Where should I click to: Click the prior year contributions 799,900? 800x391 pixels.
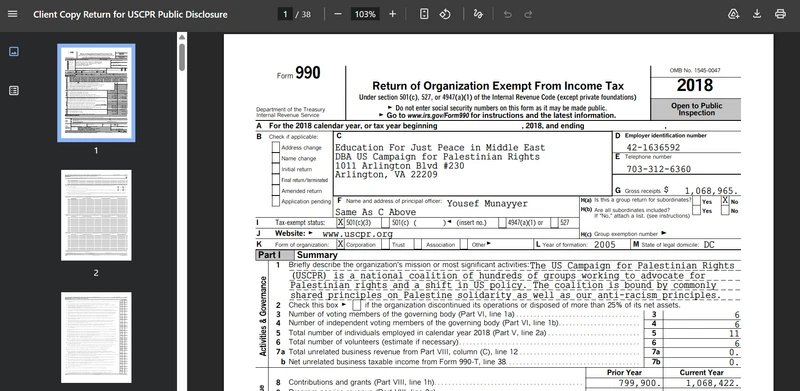(640, 383)
